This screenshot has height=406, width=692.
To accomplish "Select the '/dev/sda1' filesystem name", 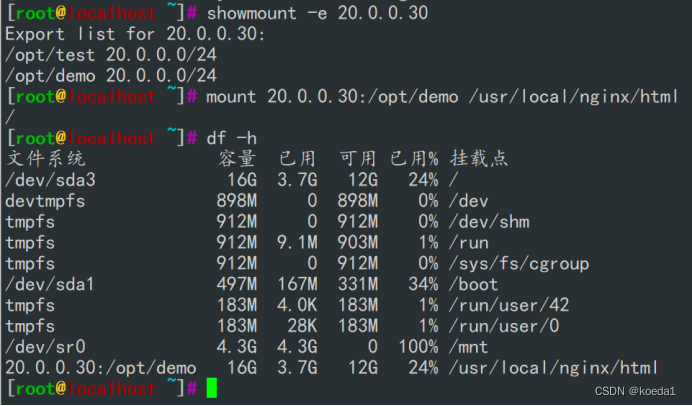I will [50, 285].
